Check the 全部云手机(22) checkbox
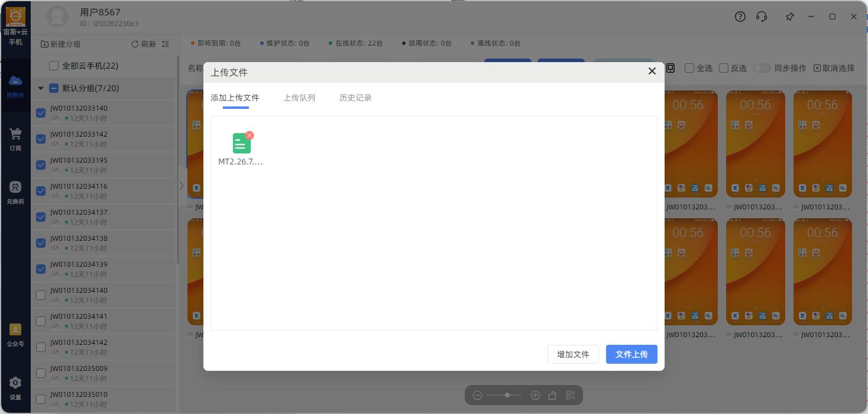The width and height of the screenshot is (868, 414). tap(54, 66)
